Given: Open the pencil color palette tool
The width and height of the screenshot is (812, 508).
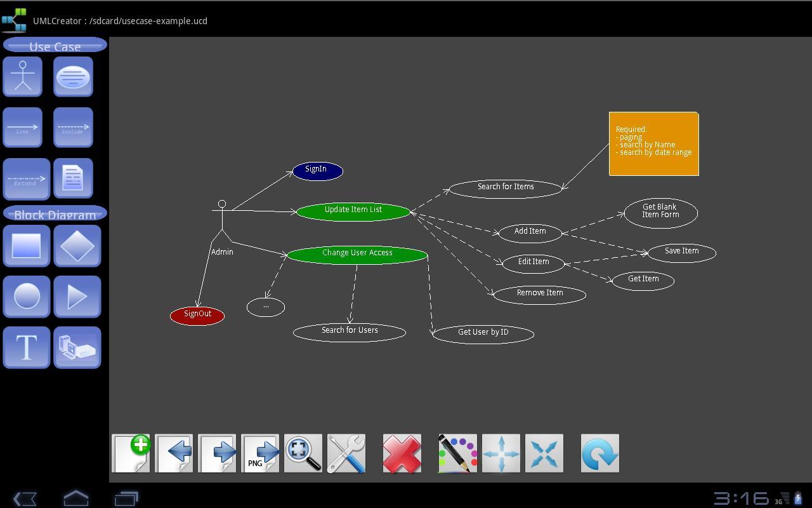Looking at the screenshot, I should point(457,453).
